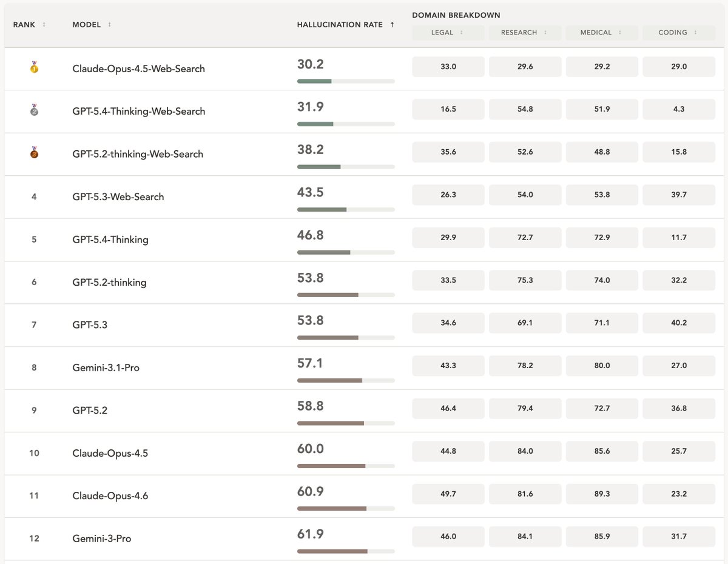Sort by the Research domain header
The image size is (728, 564).
pos(525,33)
